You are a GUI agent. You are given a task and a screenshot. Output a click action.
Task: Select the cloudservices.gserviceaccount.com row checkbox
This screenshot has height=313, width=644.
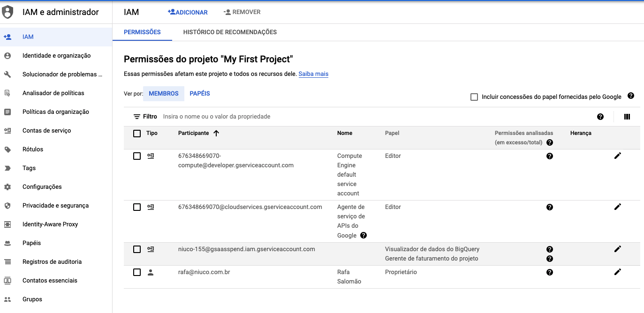[137, 207]
